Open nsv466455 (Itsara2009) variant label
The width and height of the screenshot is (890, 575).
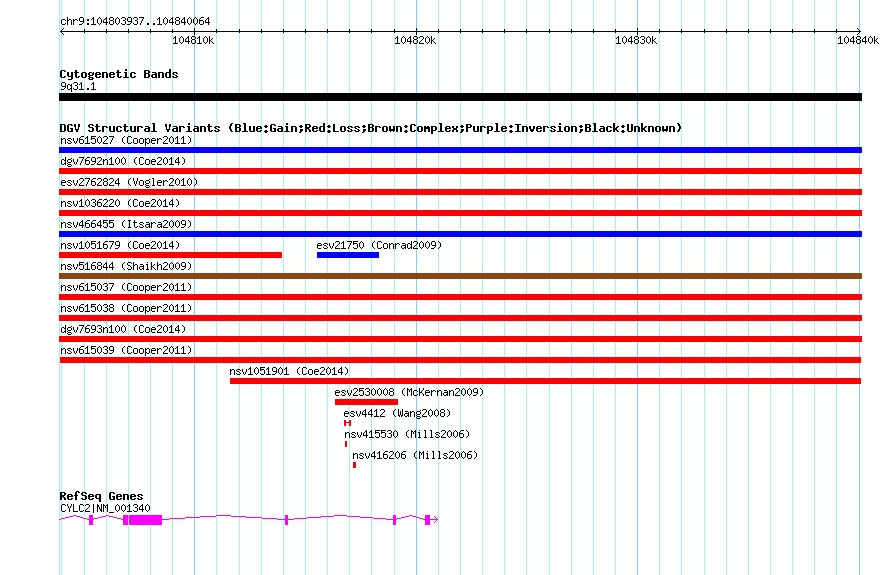[126, 224]
